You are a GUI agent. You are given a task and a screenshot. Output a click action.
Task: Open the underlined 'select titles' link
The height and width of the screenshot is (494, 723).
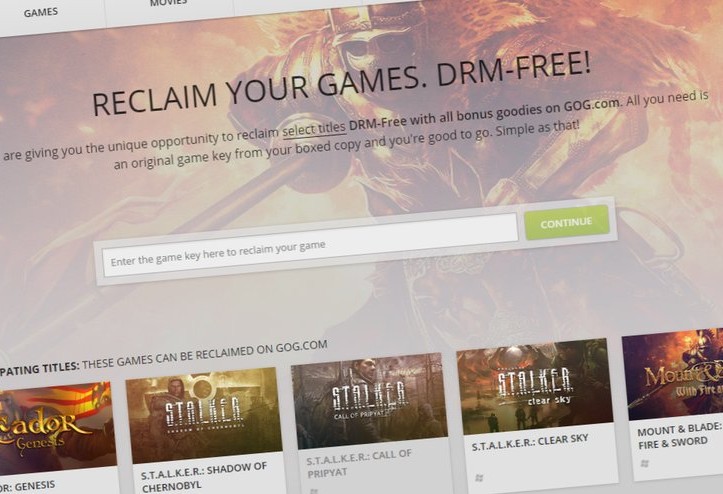[x=314, y=129]
